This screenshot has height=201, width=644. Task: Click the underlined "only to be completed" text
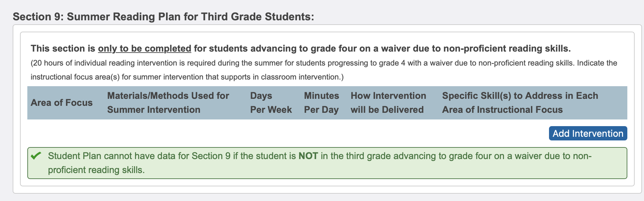[144, 49]
